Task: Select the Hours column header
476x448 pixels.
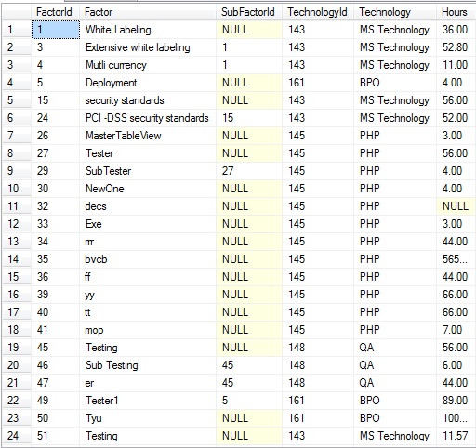Action: point(456,12)
